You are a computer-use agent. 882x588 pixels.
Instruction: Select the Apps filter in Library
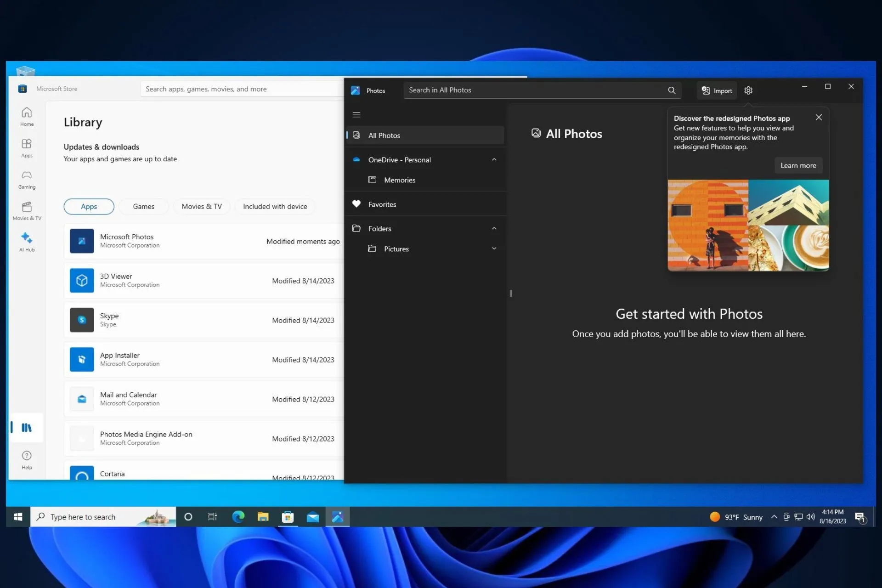(x=89, y=207)
